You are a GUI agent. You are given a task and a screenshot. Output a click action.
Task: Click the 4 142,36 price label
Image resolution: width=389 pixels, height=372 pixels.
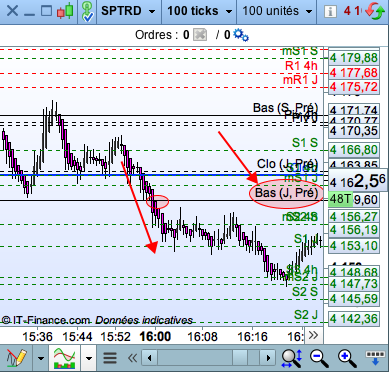click(354, 318)
